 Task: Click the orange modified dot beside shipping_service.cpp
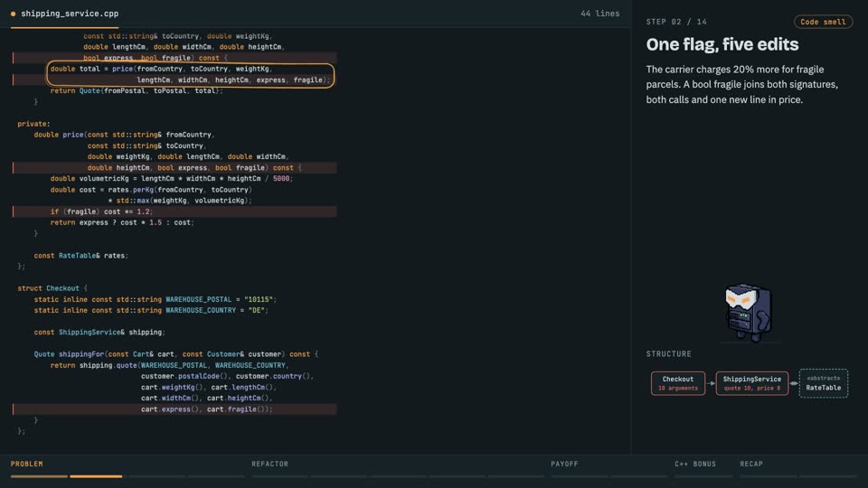pyautogui.click(x=13, y=14)
